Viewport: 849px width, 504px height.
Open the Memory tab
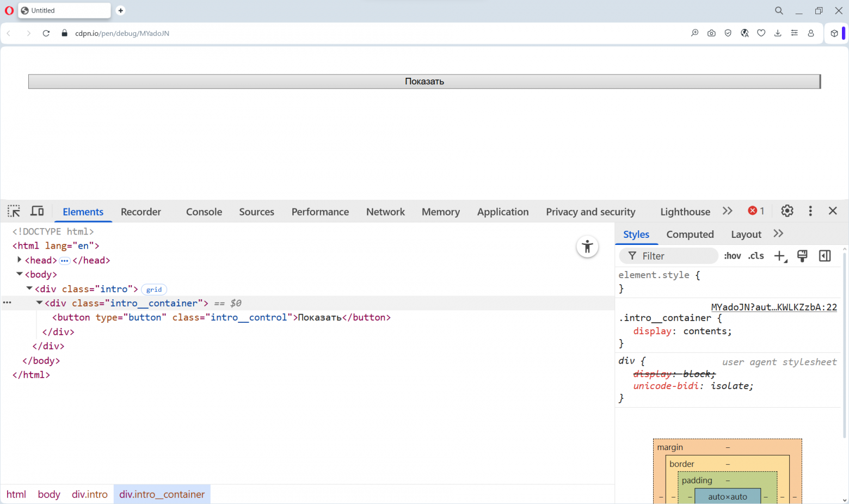click(441, 212)
